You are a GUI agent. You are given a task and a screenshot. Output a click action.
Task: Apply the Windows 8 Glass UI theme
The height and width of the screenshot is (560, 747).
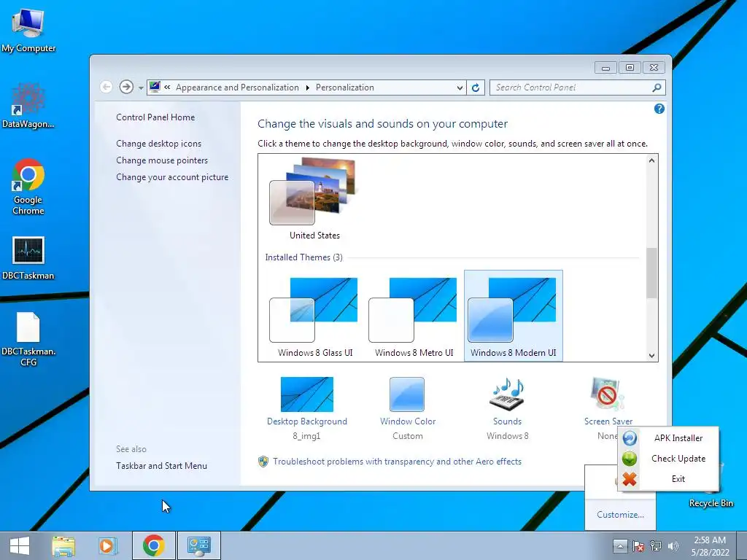(315, 317)
